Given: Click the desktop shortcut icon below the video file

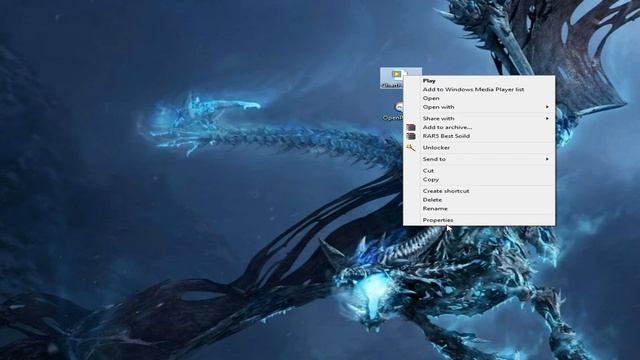Looking at the screenshot, I should tap(393, 111).
